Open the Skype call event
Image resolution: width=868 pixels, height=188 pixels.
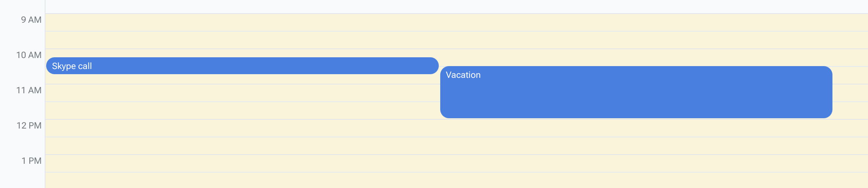pos(242,66)
